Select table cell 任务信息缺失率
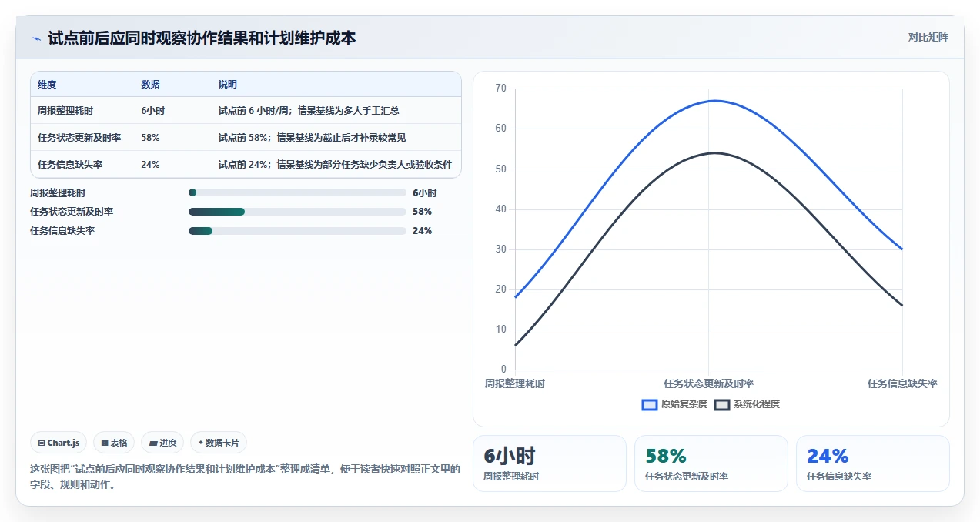The image size is (980, 522). pyautogui.click(x=70, y=165)
